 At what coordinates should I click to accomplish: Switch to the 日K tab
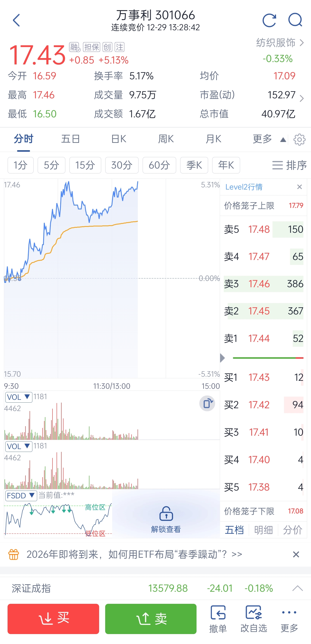[x=119, y=139]
